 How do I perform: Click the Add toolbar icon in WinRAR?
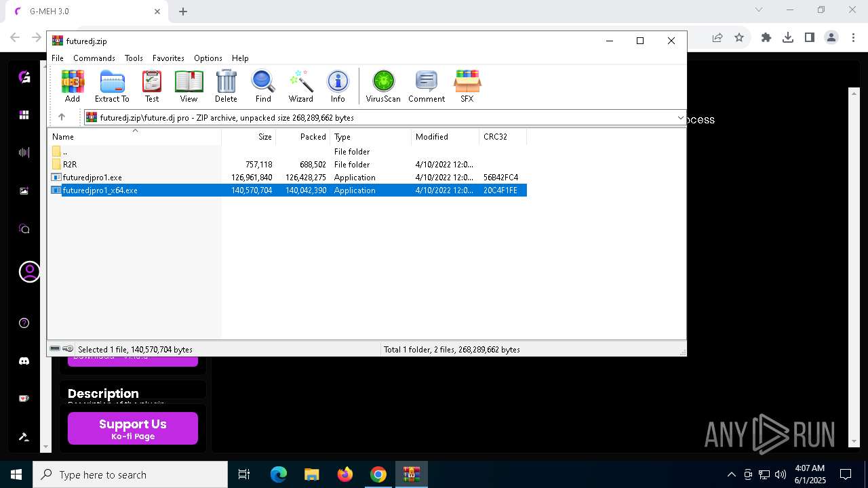[x=73, y=86]
